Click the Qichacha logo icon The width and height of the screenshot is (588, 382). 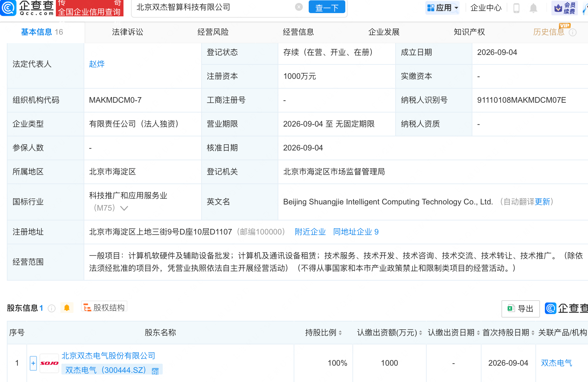(8, 8)
